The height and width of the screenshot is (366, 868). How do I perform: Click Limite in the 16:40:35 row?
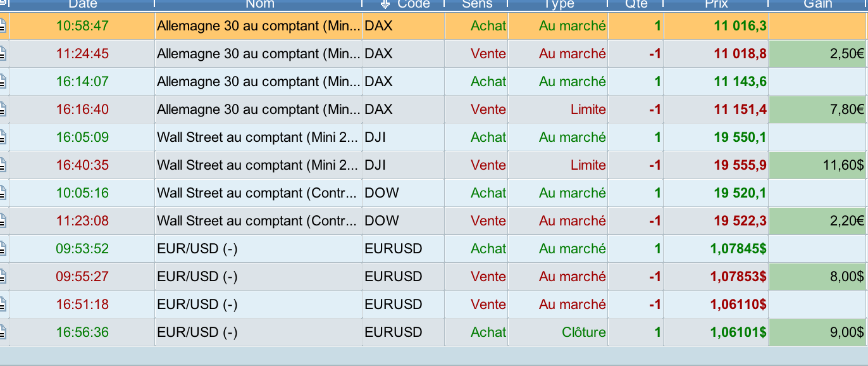588,165
